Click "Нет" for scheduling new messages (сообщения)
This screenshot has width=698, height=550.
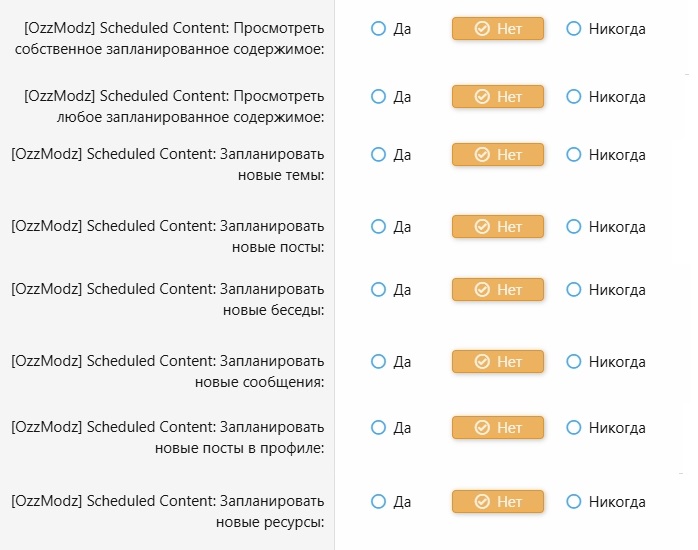[498, 362]
